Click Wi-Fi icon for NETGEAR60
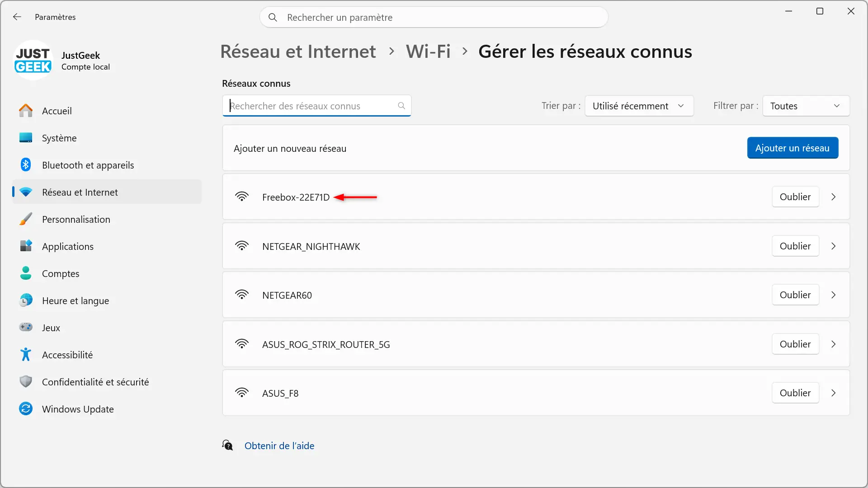This screenshot has width=868, height=488. tap(242, 295)
